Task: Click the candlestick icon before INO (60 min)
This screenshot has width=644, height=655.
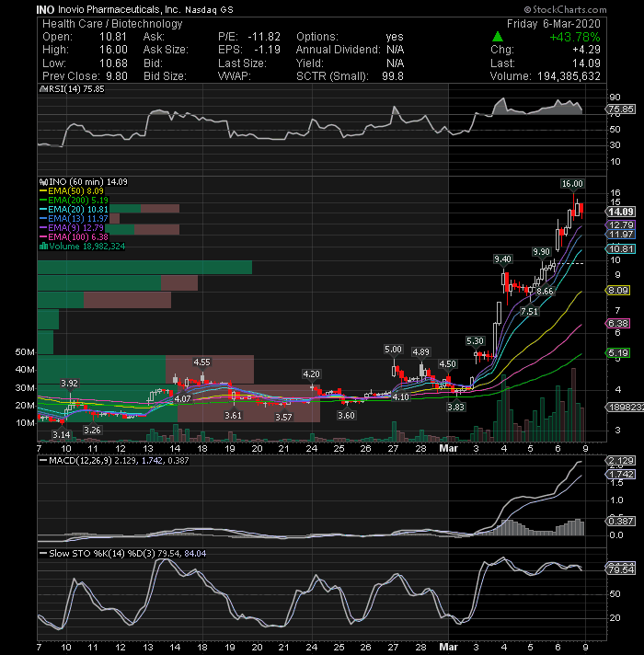Action: pyautogui.click(x=43, y=182)
